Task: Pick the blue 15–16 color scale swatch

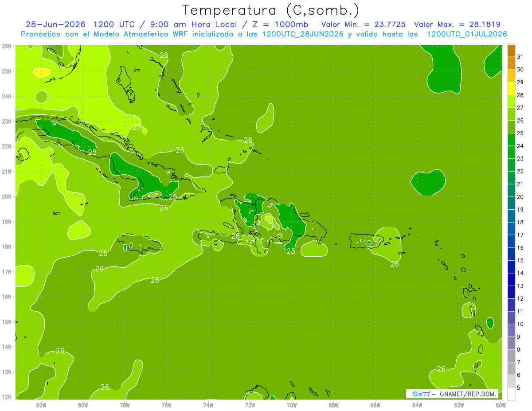Action: 511,254
